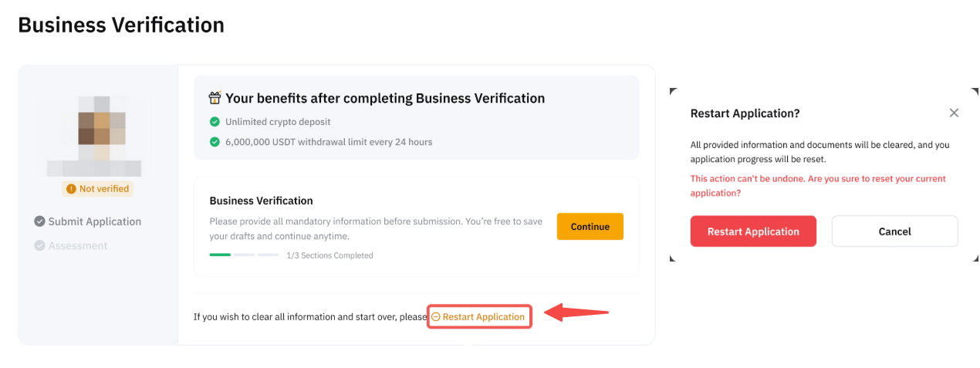Close the Restart Application dialog with X
Viewport: 980px width, 368px height.
(954, 113)
